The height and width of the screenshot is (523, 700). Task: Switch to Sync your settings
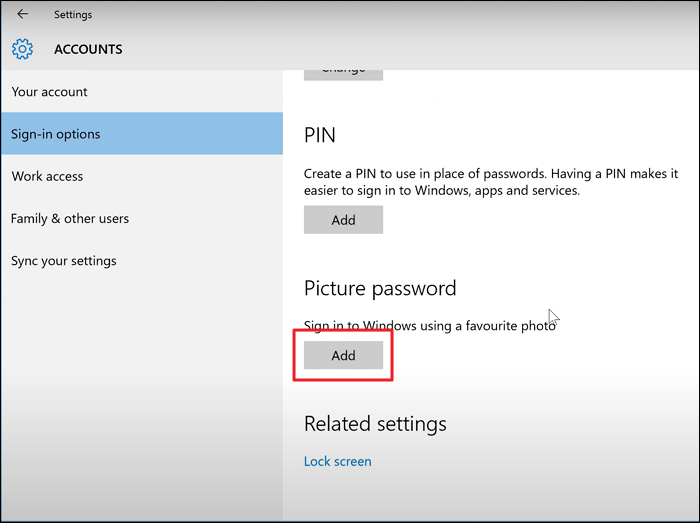click(x=64, y=261)
